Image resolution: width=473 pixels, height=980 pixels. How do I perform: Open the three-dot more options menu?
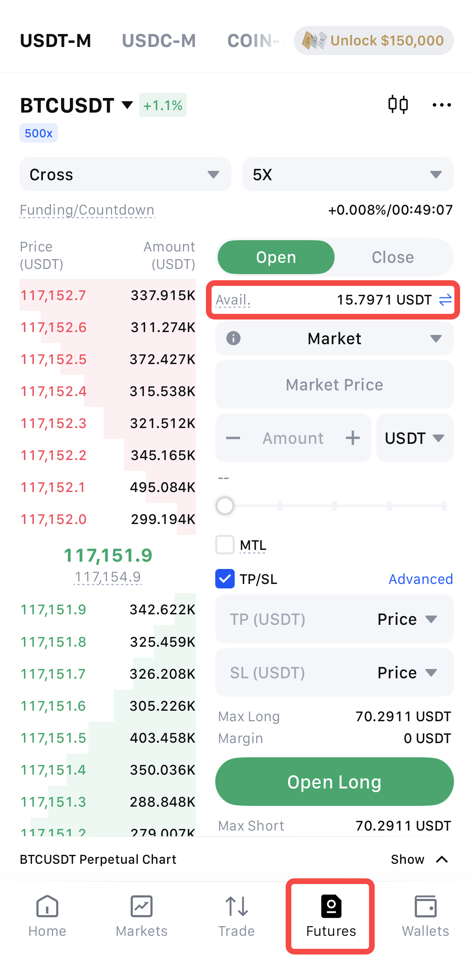click(441, 105)
